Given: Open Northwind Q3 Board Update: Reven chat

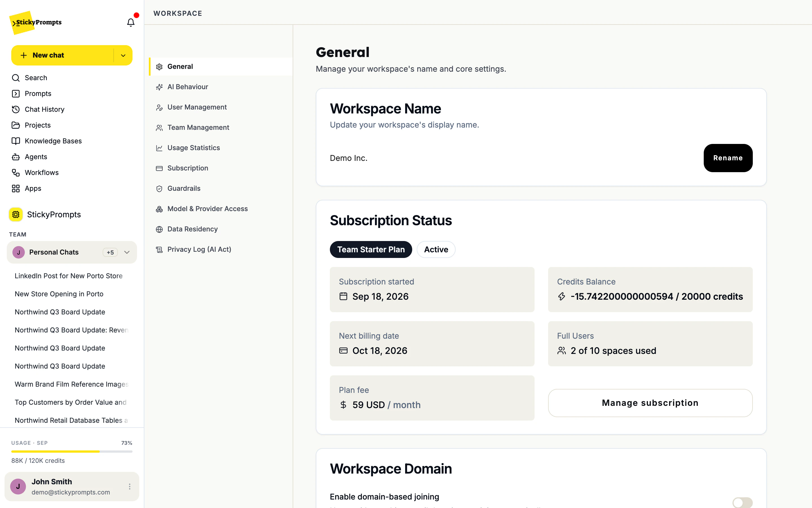Looking at the screenshot, I should coord(71,330).
